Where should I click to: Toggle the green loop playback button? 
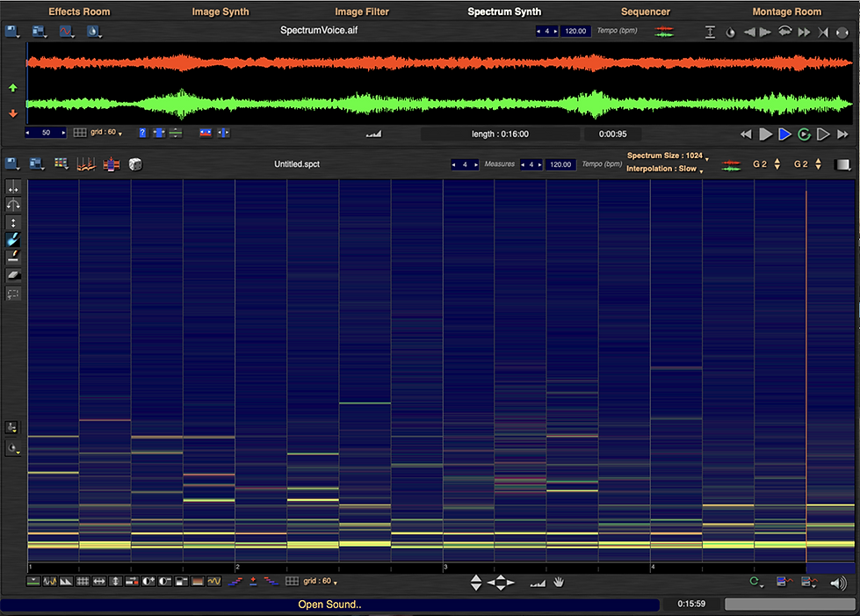coord(804,134)
